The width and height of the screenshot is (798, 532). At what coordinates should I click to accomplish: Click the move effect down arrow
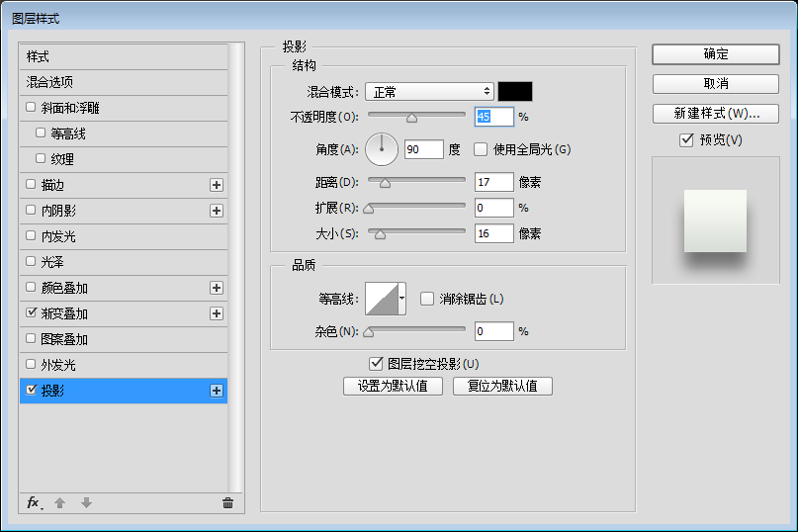point(86,502)
